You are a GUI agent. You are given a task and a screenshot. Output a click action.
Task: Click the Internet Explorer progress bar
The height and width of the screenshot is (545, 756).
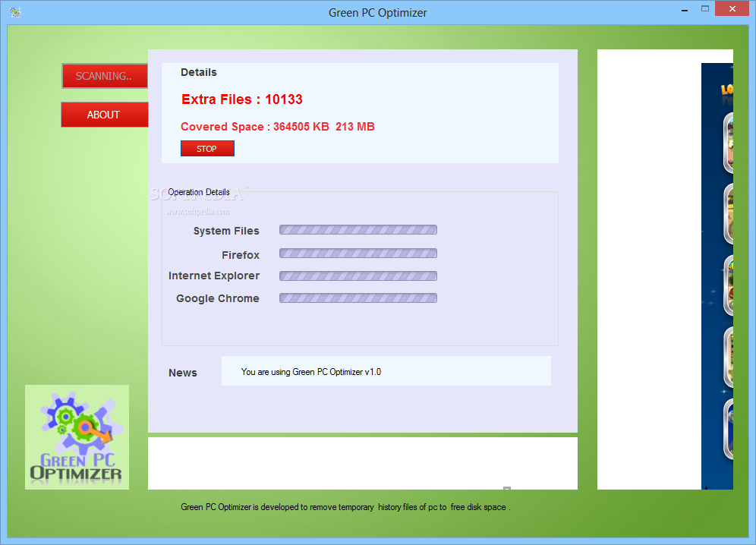(x=358, y=276)
